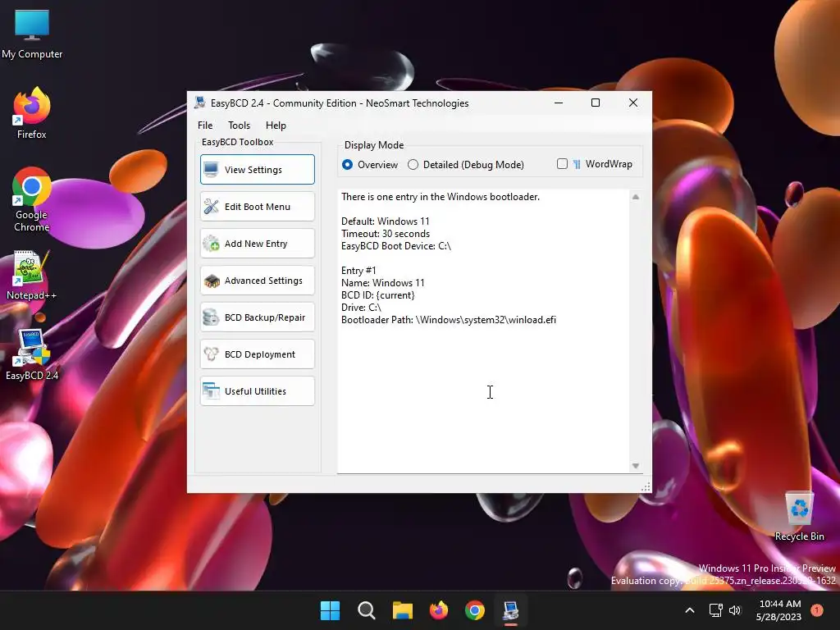Open the Tools menu
Screen dimensions: 840x630
pos(239,126)
